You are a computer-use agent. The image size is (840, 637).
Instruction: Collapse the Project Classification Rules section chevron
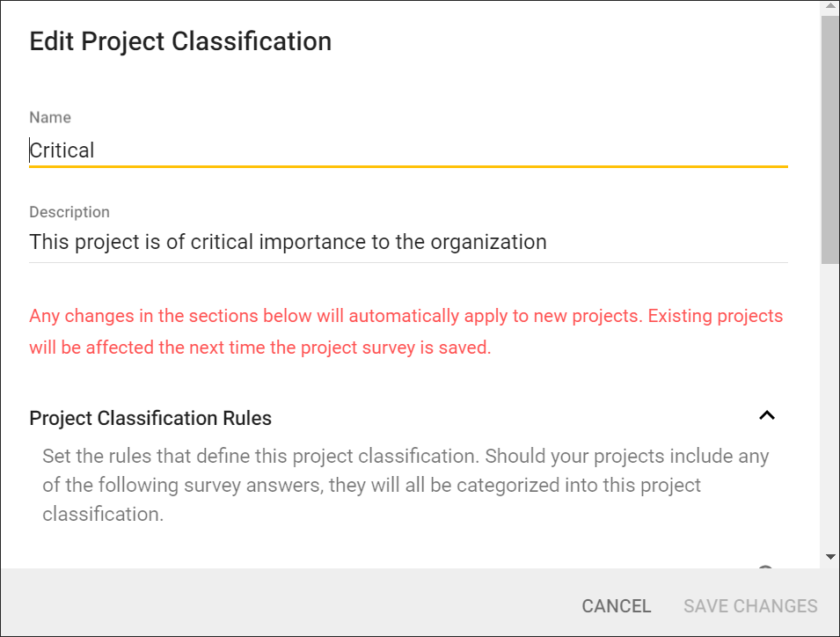pyautogui.click(x=767, y=415)
